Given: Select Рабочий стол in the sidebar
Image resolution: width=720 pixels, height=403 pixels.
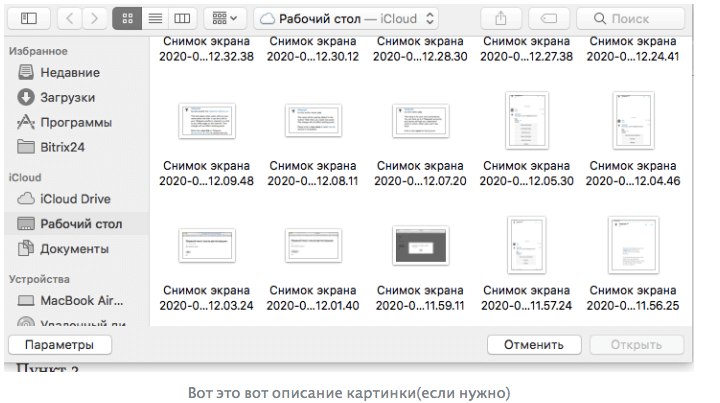Looking at the screenshot, I should click(x=76, y=224).
